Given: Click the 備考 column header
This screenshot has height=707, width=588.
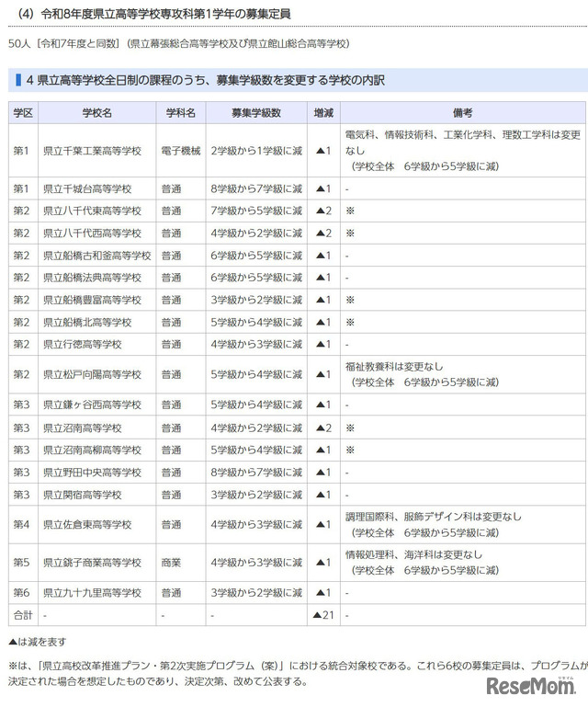Looking at the screenshot, I should 463,113.
